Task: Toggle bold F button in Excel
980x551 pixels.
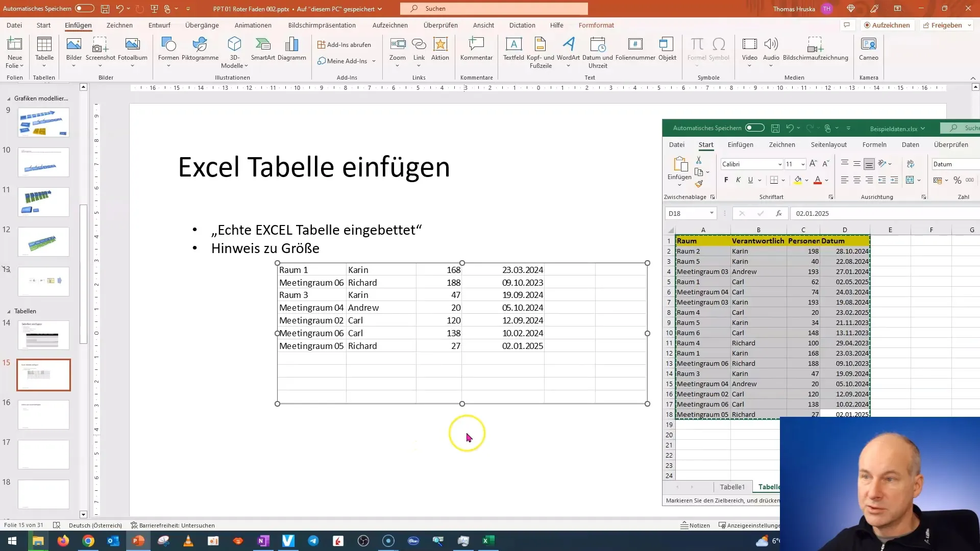Action: [x=726, y=180]
